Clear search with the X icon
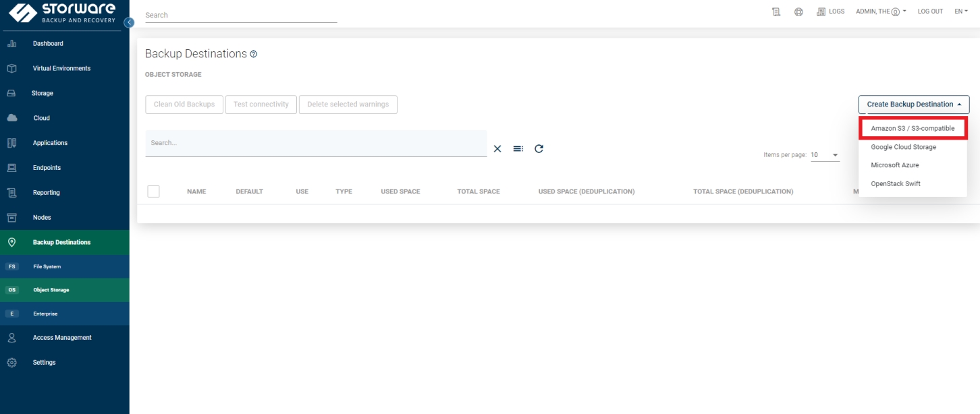Viewport: 980px width, 414px height. click(497, 148)
